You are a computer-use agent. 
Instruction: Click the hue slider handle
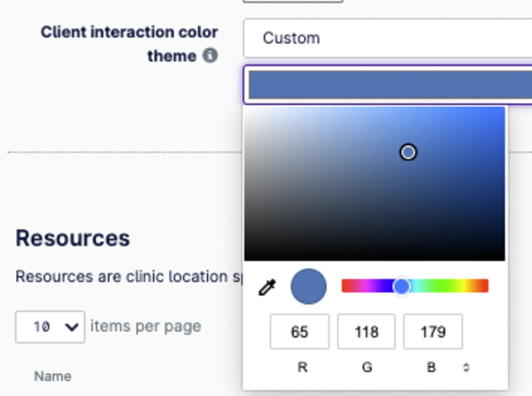(x=402, y=286)
